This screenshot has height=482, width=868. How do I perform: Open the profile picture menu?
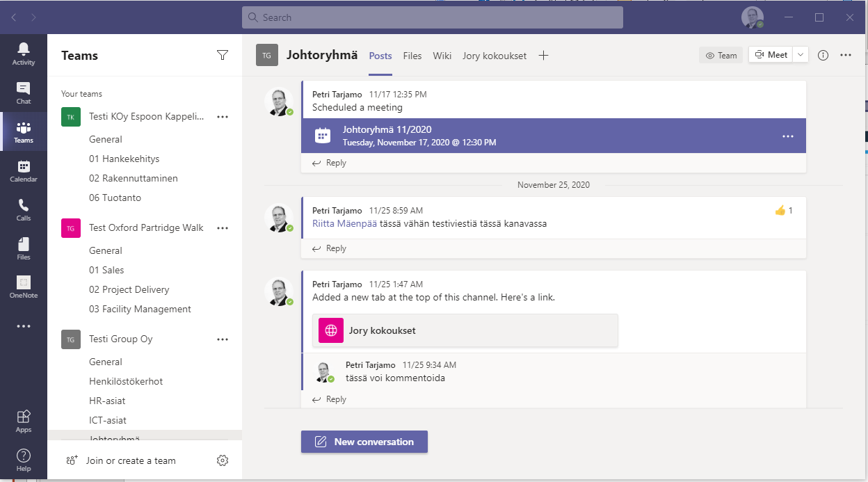point(753,18)
